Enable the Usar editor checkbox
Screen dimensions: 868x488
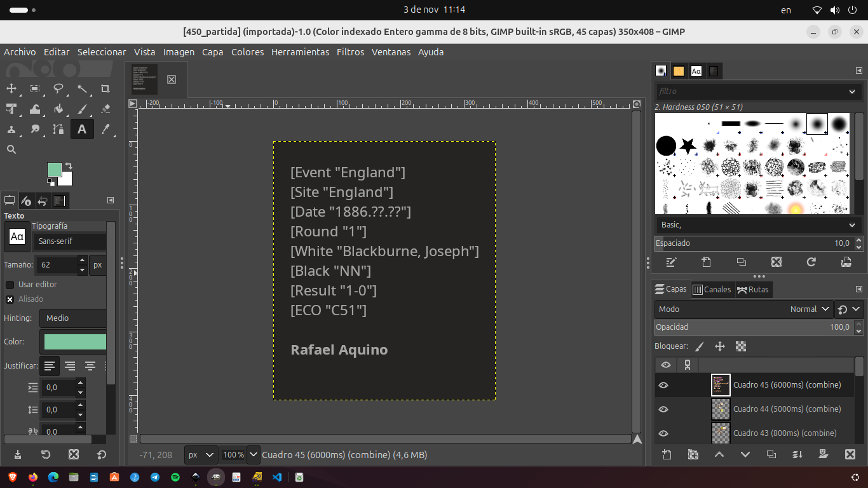coord(10,285)
